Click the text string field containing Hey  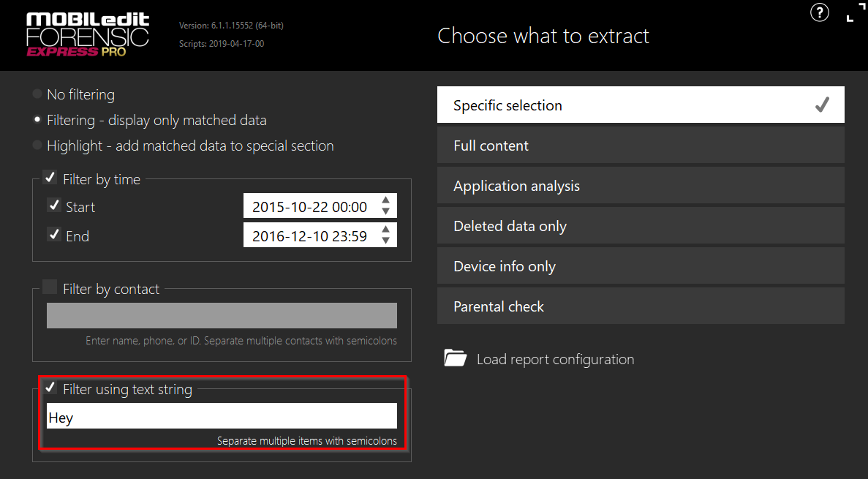(x=222, y=416)
